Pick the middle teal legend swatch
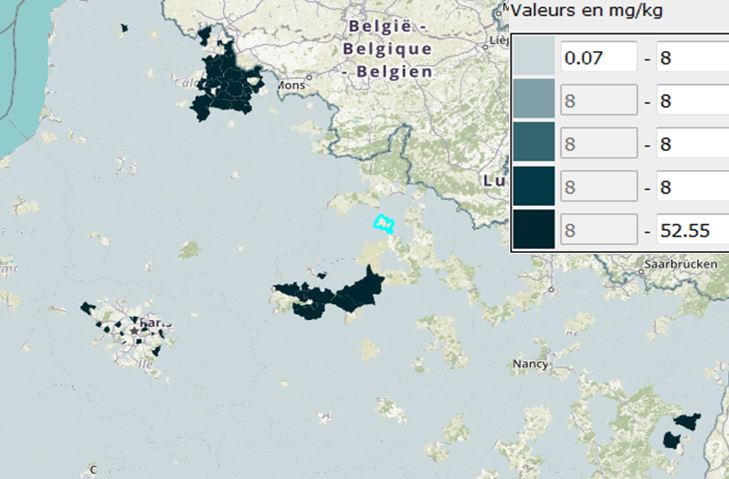729x479 pixels. tap(533, 144)
